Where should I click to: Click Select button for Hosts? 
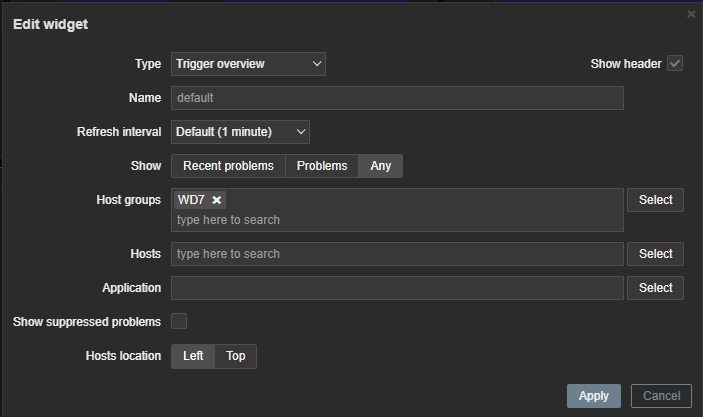click(x=655, y=254)
